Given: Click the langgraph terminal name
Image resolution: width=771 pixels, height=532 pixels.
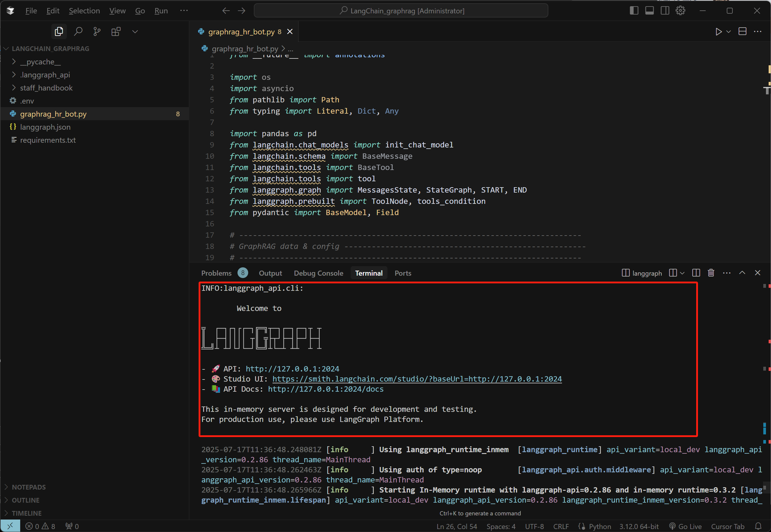Looking at the screenshot, I should point(642,273).
